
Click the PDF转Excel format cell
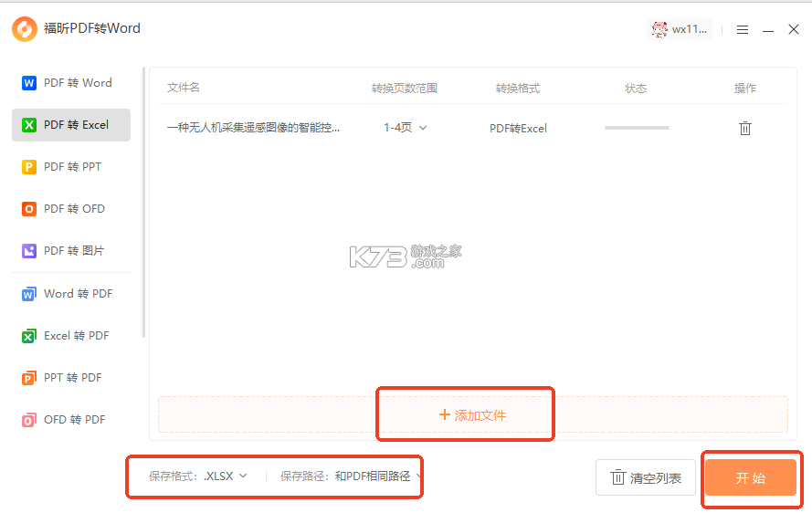518,129
